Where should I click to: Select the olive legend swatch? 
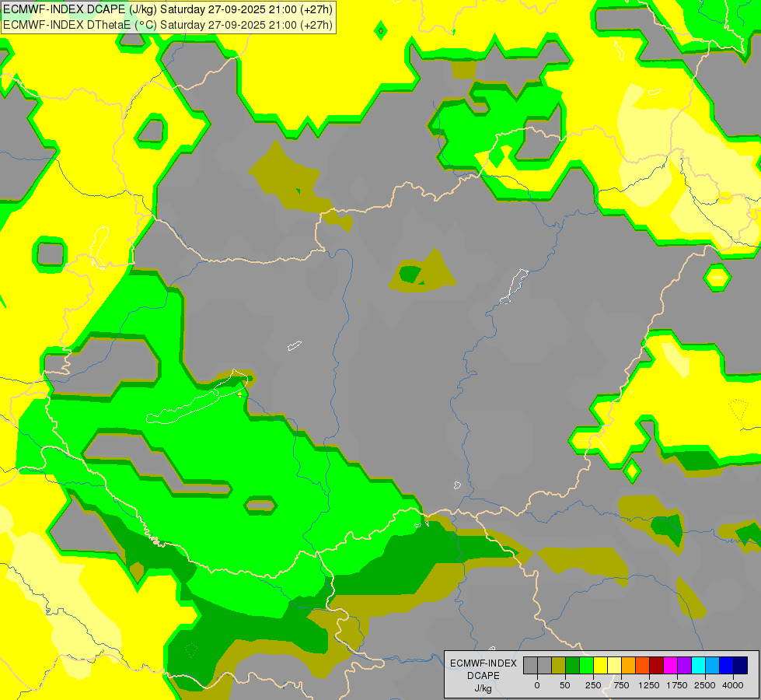pyautogui.click(x=559, y=665)
